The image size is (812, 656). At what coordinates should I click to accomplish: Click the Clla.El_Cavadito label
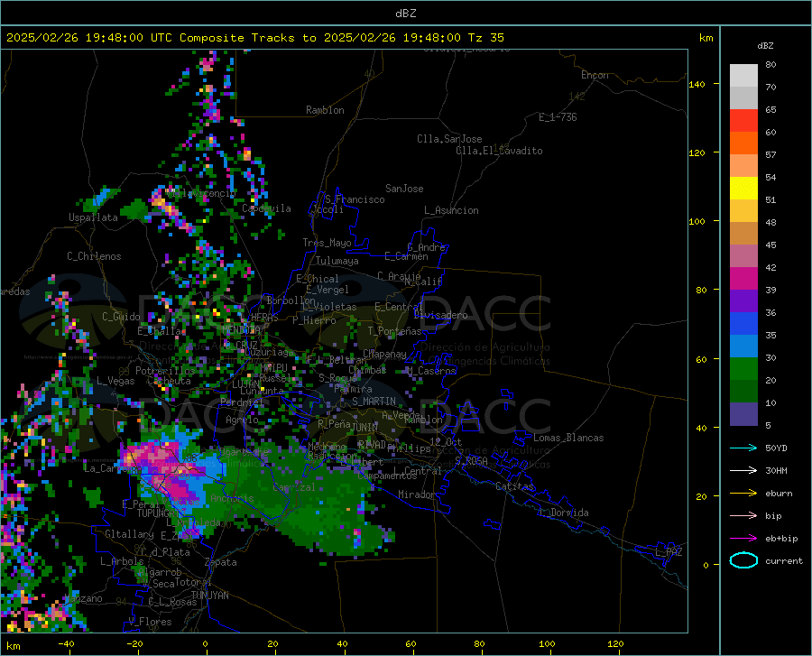(499, 152)
